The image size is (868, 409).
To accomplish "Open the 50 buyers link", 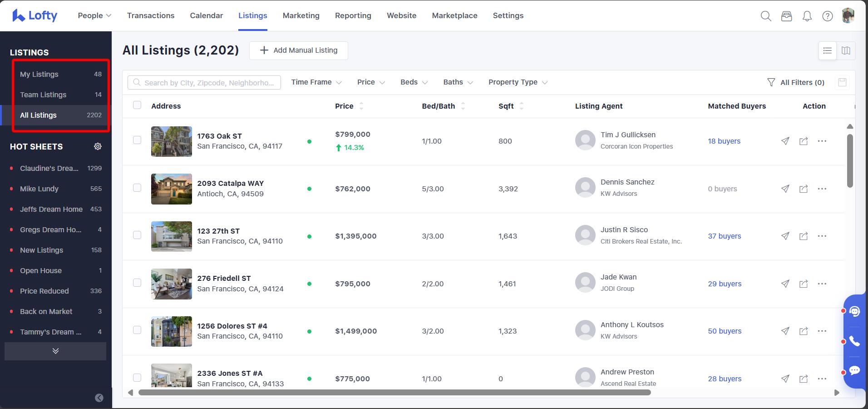I will pos(725,331).
